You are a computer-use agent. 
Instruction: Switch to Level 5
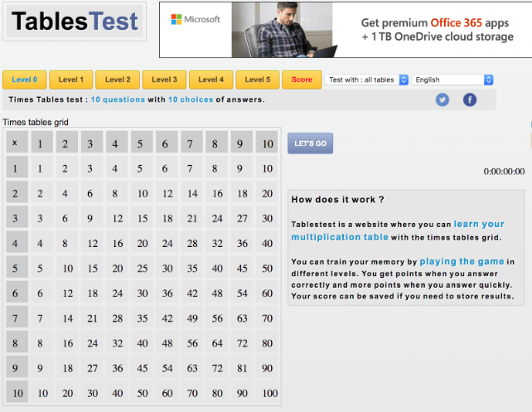pyautogui.click(x=258, y=80)
